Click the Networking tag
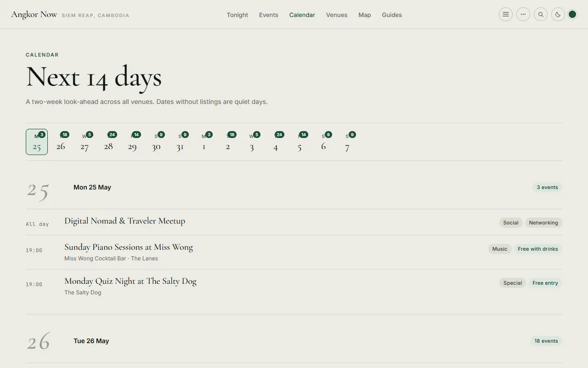This screenshot has width=588, height=368. point(543,223)
